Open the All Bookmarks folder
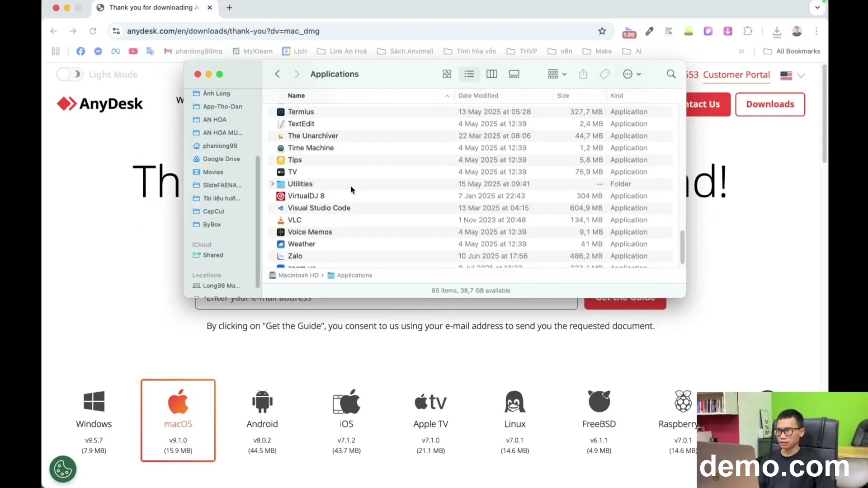The height and width of the screenshot is (488, 868). pyautogui.click(x=792, y=51)
